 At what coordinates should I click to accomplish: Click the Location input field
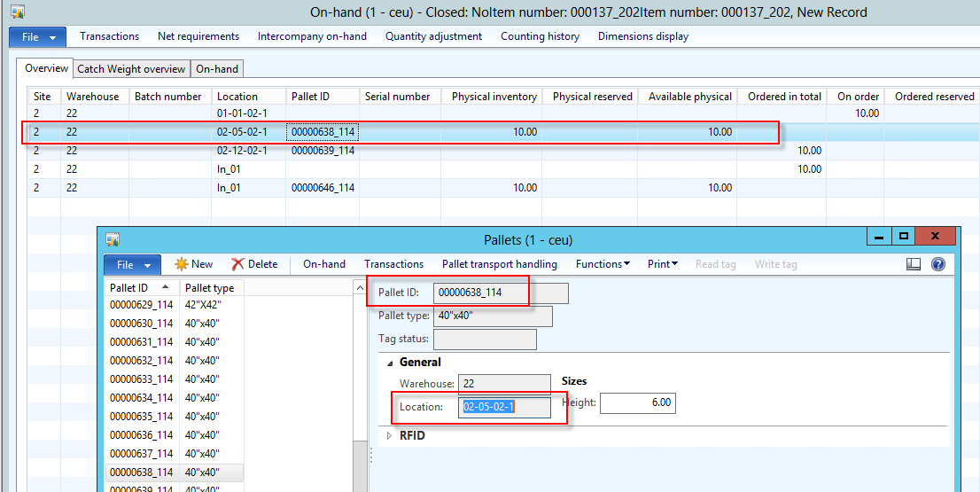[x=504, y=407]
